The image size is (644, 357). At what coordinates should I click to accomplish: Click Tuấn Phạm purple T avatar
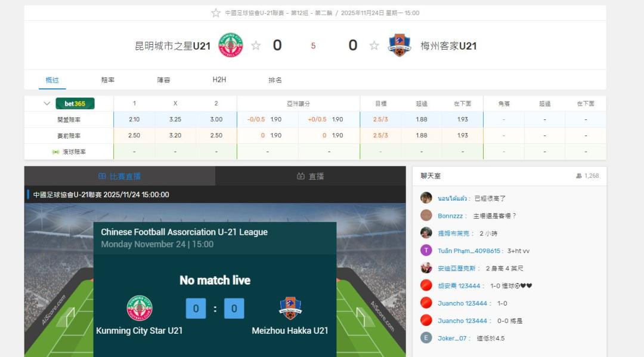[x=426, y=250]
